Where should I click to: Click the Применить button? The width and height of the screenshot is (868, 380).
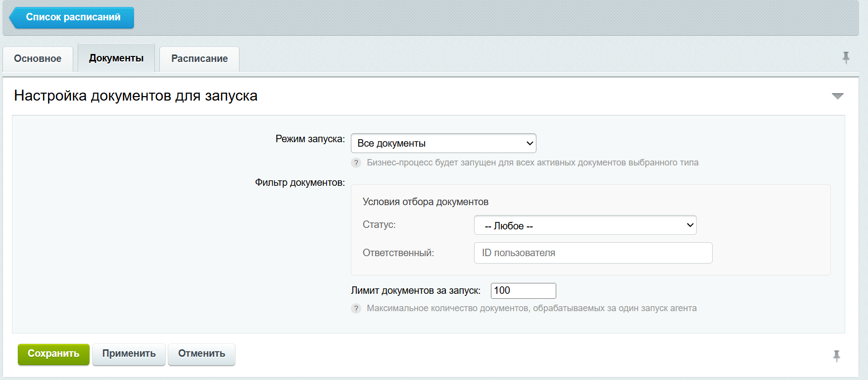(x=129, y=354)
